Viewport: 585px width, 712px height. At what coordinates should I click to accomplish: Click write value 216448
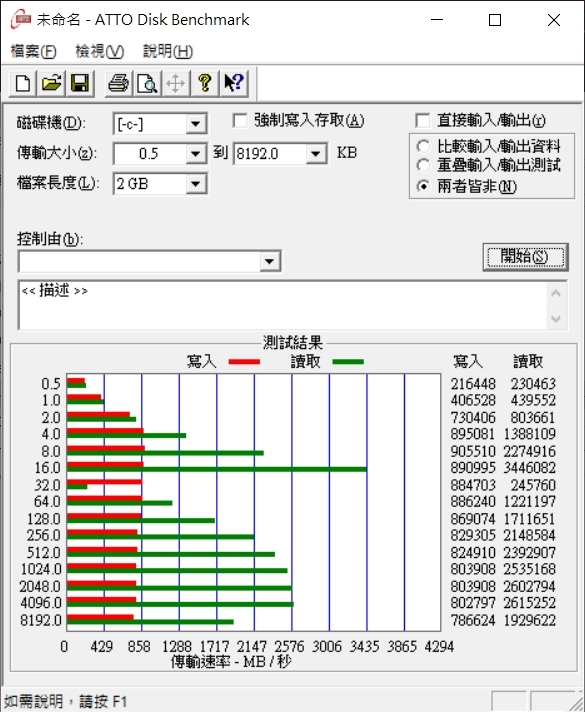pos(473,384)
